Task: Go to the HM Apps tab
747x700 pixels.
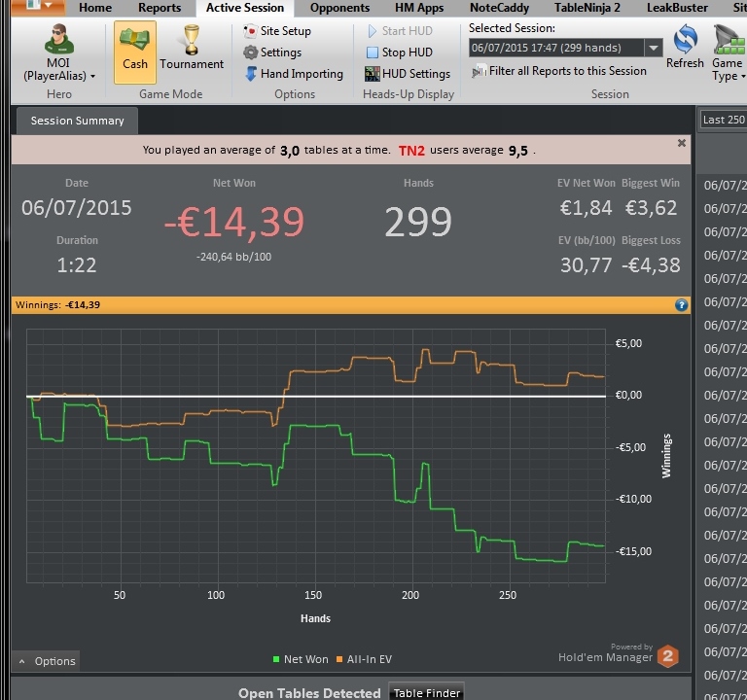Action: click(x=419, y=8)
